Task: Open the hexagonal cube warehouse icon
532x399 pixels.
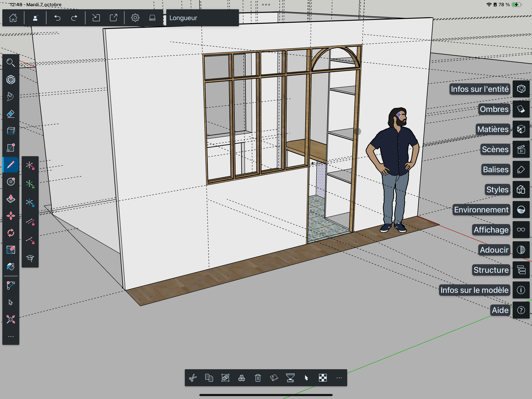Action: [11, 80]
